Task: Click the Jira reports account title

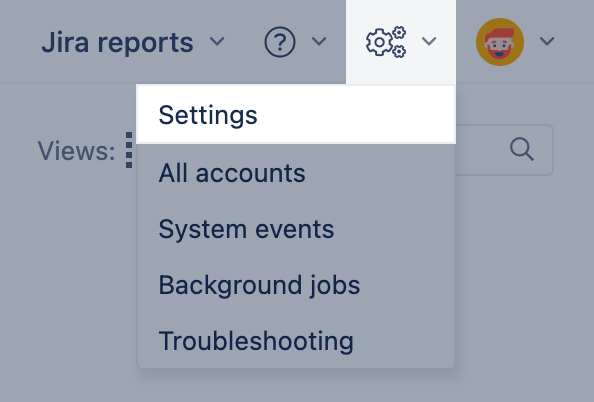Action: coord(117,42)
